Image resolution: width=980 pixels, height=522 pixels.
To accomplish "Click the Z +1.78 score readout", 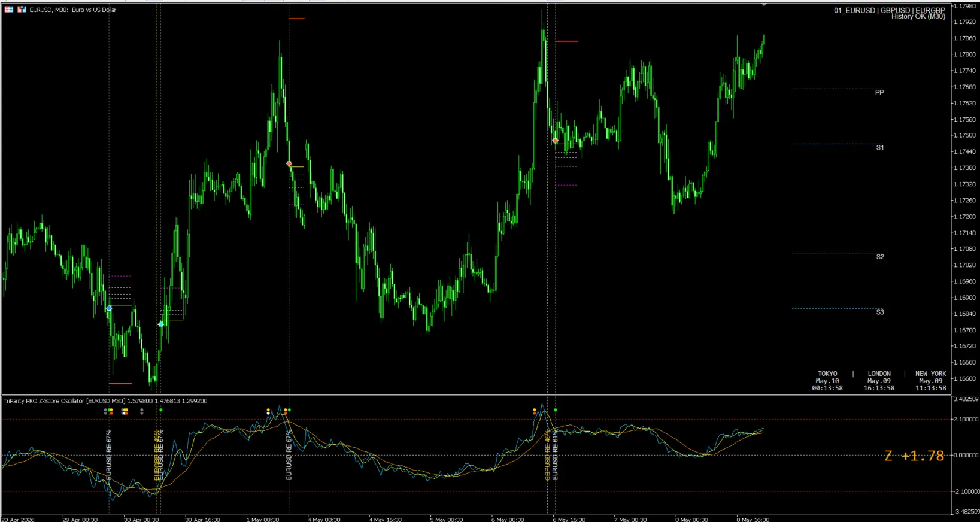I will click(x=914, y=456).
